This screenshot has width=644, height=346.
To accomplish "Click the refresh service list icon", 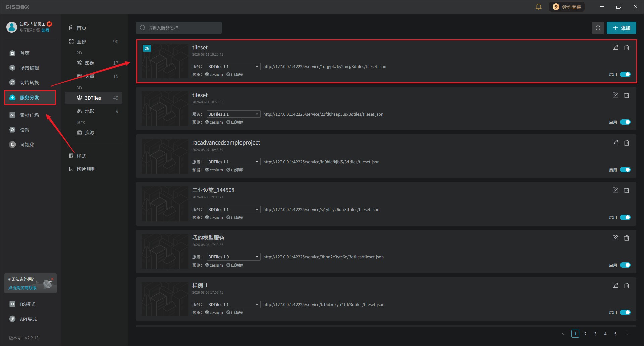I will [x=598, y=28].
